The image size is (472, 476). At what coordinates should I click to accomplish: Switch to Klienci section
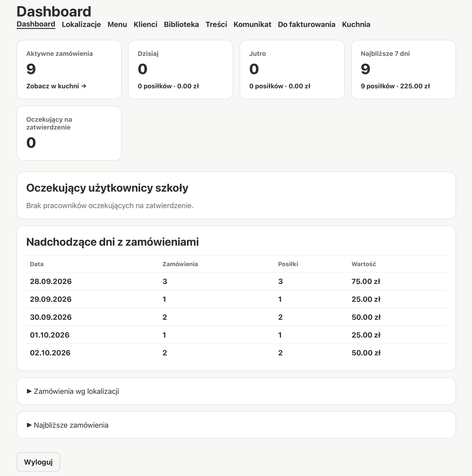click(145, 24)
